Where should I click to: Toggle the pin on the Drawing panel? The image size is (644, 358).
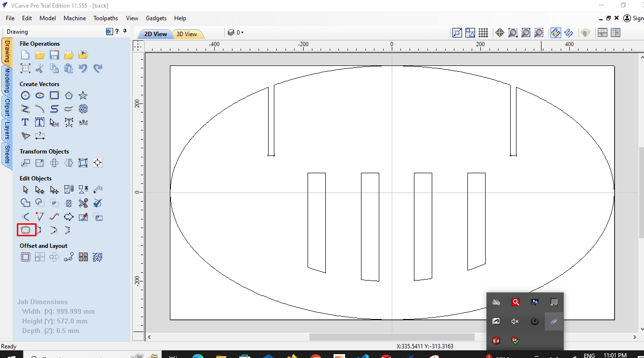coord(125,31)
